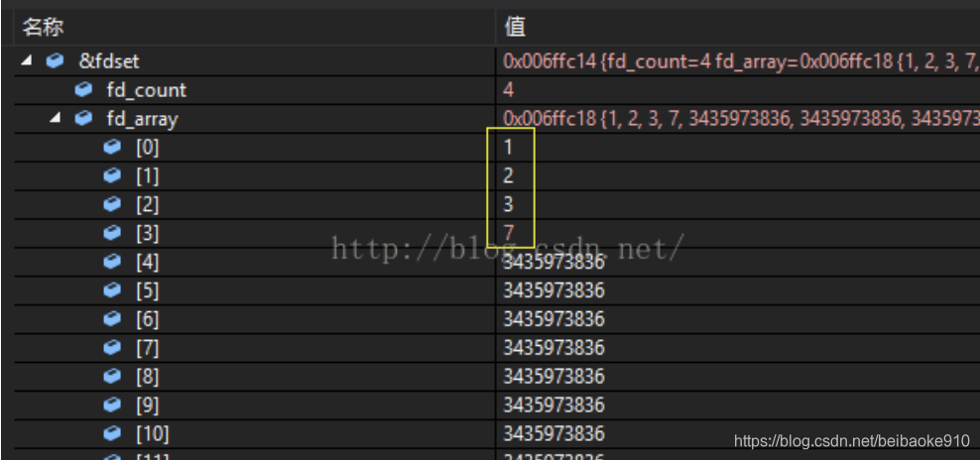Click value 3435973836 in row [4]

(x=553, y=262)
